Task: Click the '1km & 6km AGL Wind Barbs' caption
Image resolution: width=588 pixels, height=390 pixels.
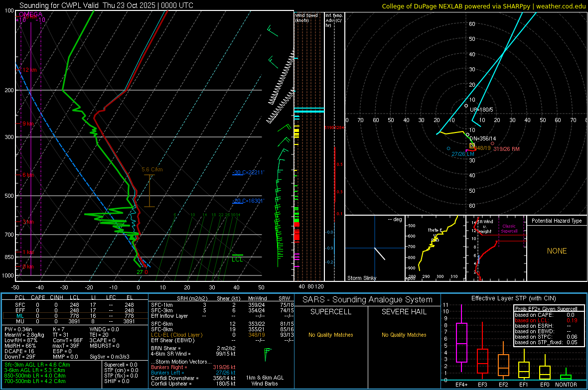Action: point(265,381)
